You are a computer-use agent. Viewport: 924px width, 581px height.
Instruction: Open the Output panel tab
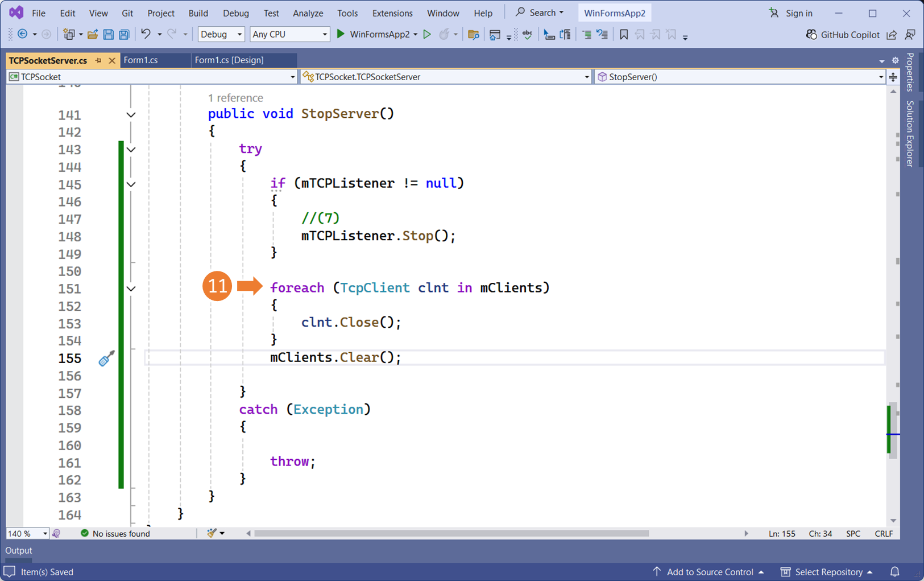(19, 550)
